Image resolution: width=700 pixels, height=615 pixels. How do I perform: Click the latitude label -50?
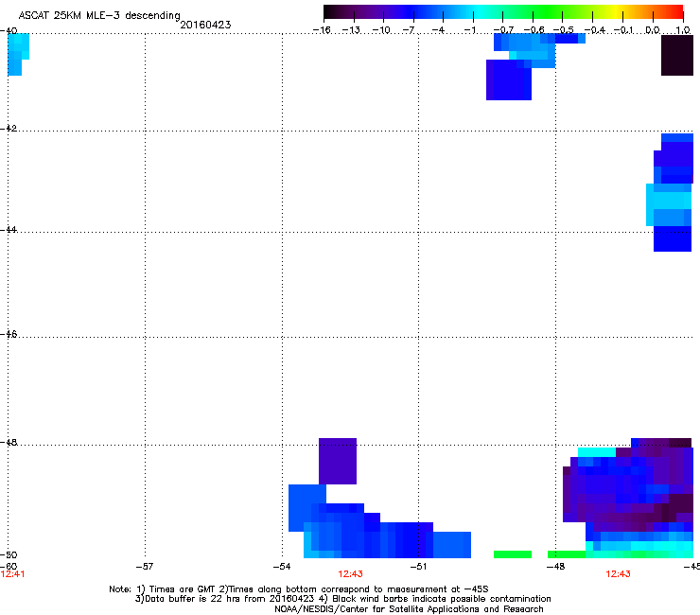(x=9, y=554)
